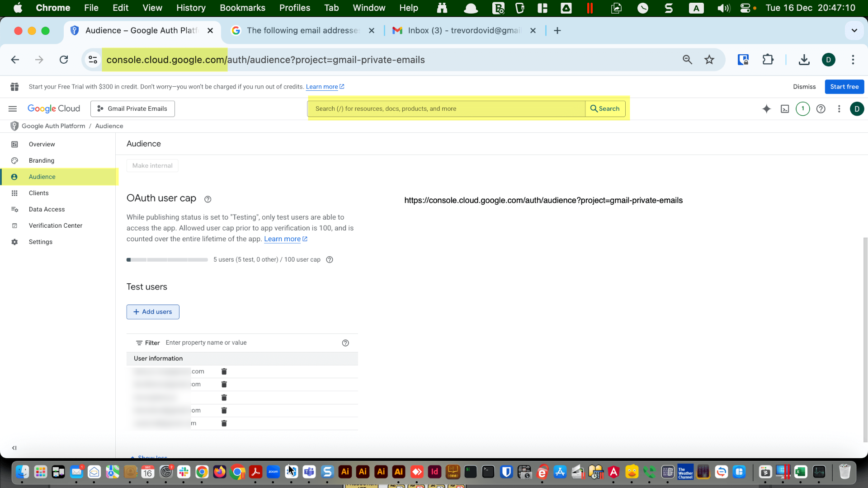Open Chrome's Downloads icon in the toolbar
This screenshot has height=488, width=868.
coord(804,59)
